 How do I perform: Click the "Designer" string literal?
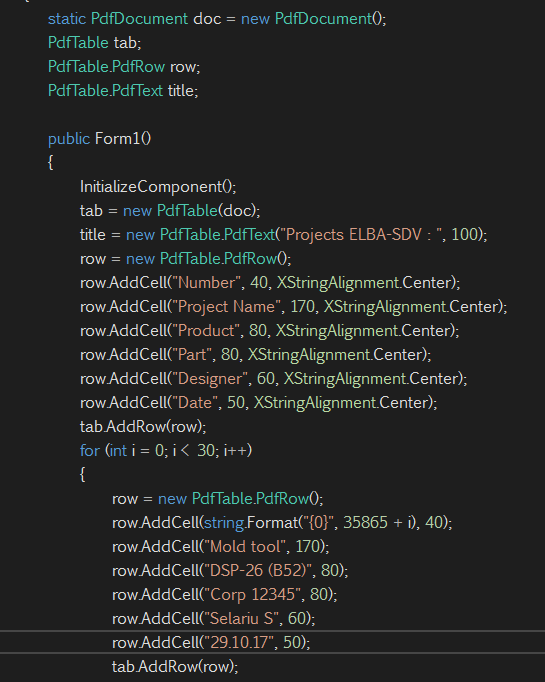click(x=211, y=378)
